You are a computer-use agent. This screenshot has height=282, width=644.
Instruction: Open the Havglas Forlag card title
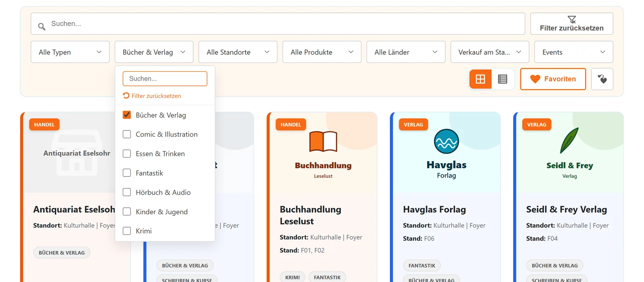pyautogui.click(x=434, y=209)
